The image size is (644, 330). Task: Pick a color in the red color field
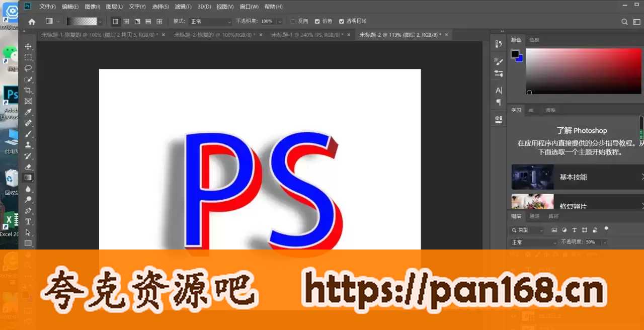point(584,71)
